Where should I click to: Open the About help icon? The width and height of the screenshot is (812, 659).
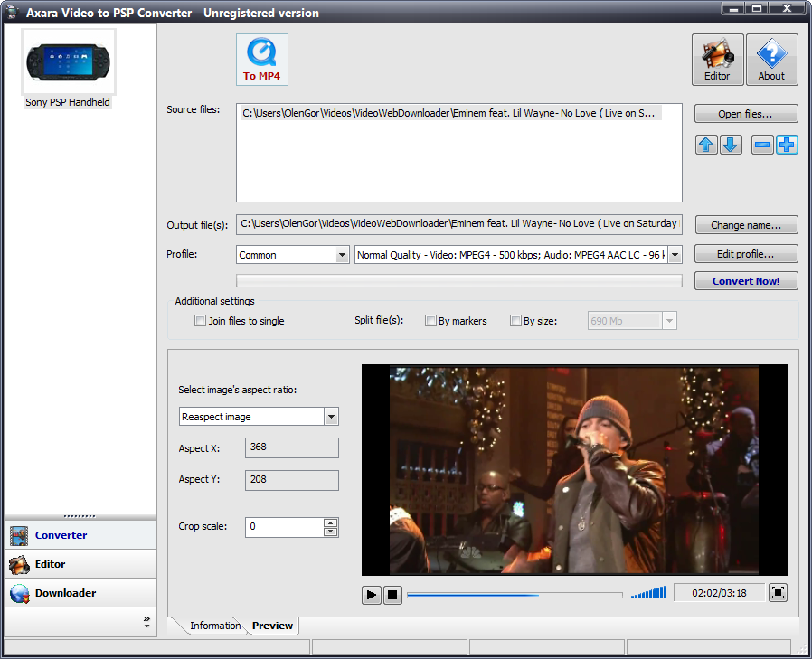pyautogui.click(x=771, y=60)
